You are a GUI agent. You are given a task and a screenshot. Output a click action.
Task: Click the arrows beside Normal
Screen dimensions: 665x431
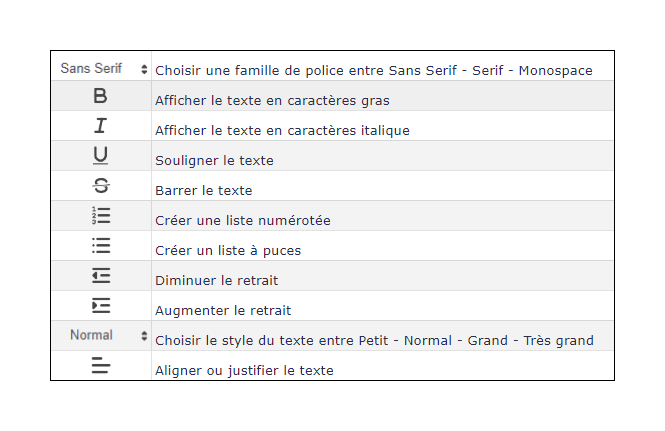click(144, 336)
